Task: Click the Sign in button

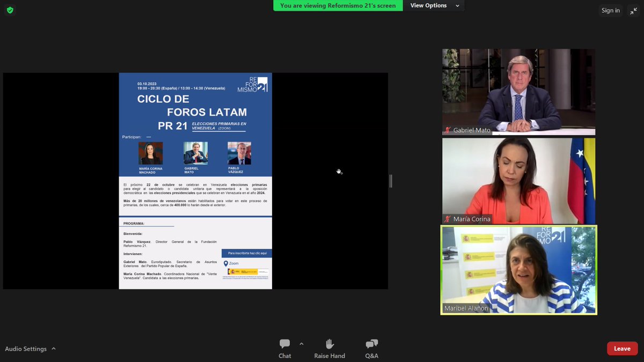Action: pyautogui.click(x=610, y=10)
